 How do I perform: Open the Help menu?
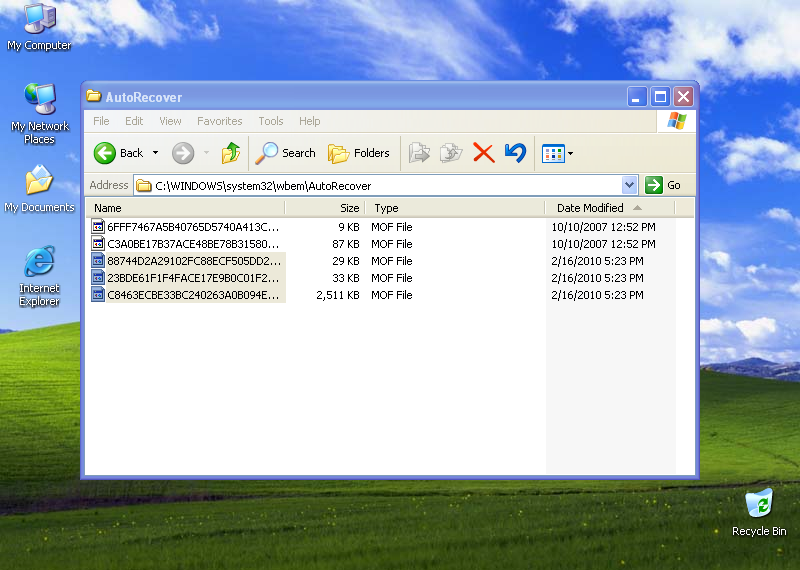click(310, 121)
